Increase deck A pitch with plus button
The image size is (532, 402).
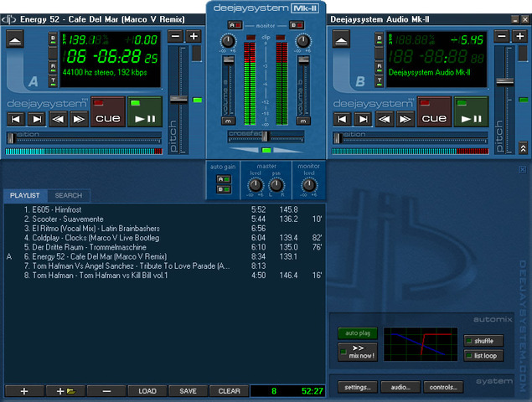point(194,36)
